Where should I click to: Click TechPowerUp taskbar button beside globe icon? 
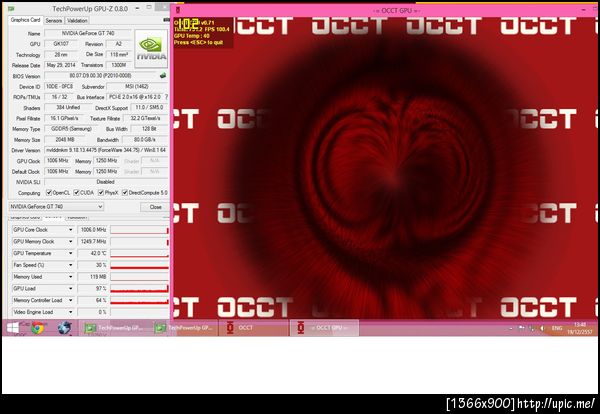tap(113, 328)
